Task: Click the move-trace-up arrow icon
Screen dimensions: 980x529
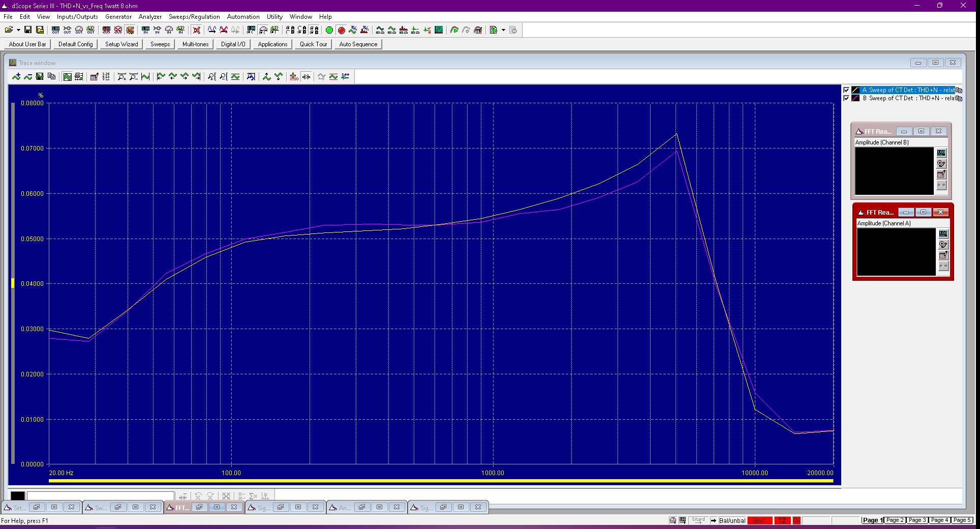Action: click(x=266, y=77)
